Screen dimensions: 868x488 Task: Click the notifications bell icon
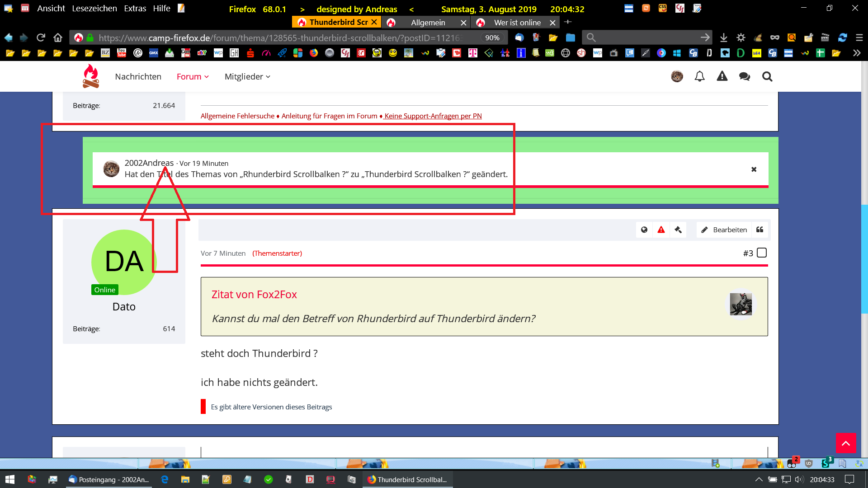pos(699,76)
